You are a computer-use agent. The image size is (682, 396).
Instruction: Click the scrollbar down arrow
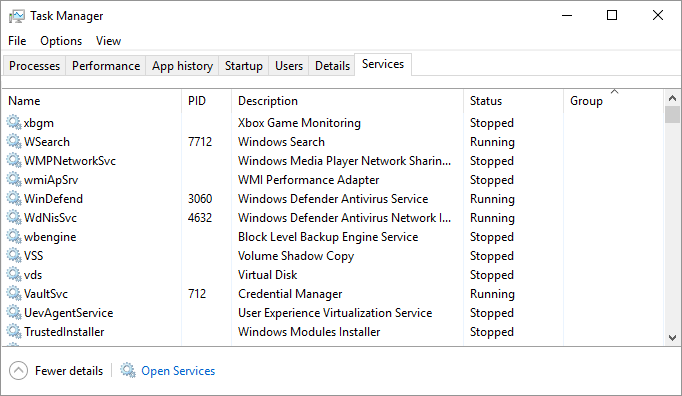[672, 338]
